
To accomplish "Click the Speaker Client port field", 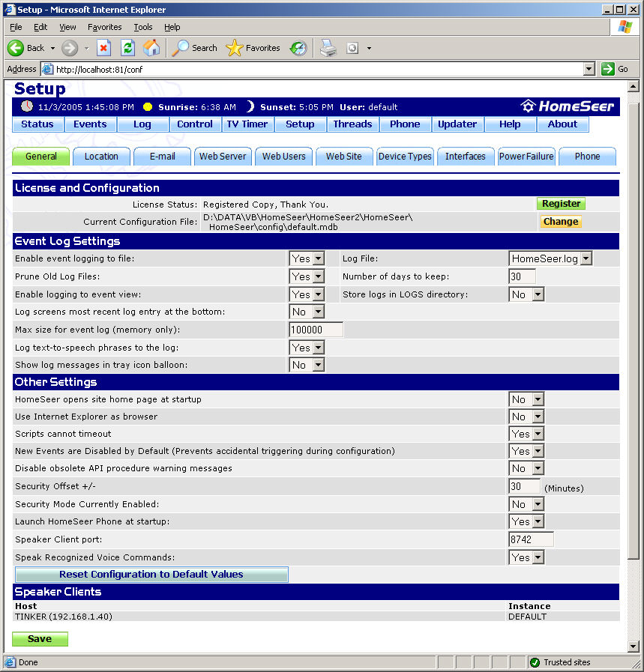I will 531,539.
